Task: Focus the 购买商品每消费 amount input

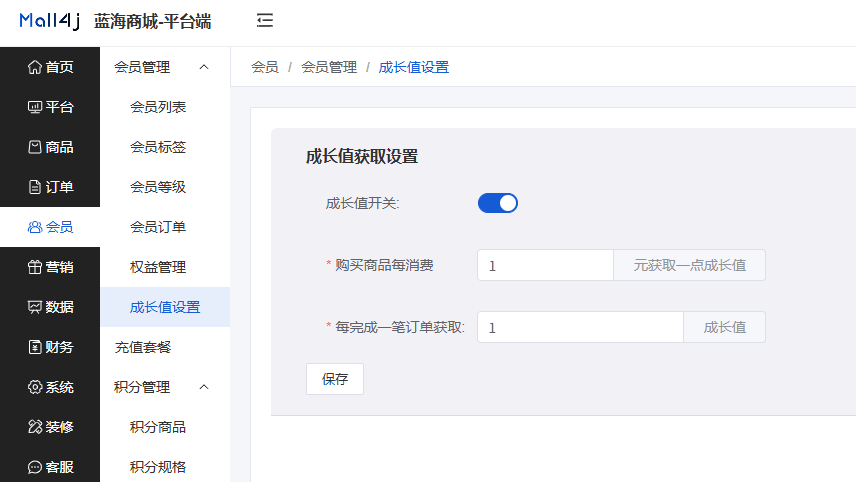Action: 545,265
